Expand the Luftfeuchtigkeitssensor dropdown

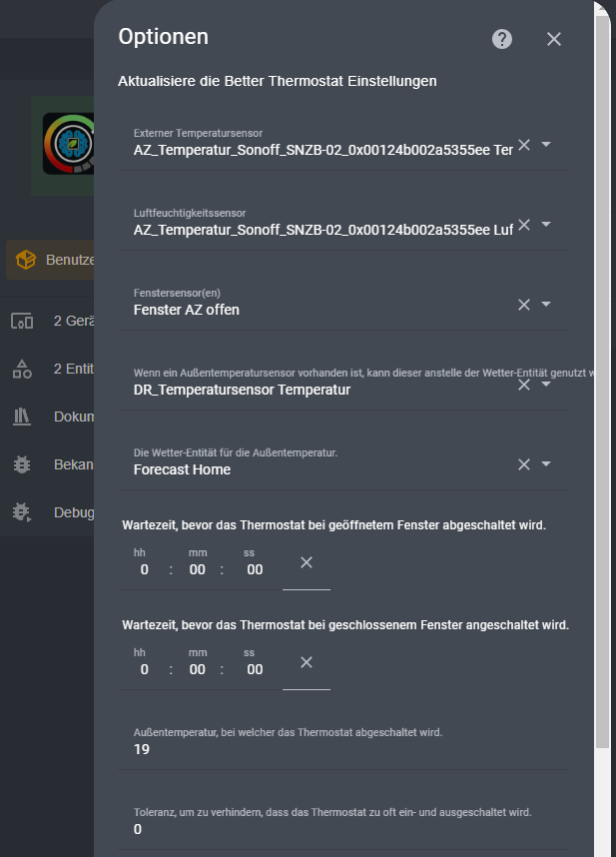[546, 225]
